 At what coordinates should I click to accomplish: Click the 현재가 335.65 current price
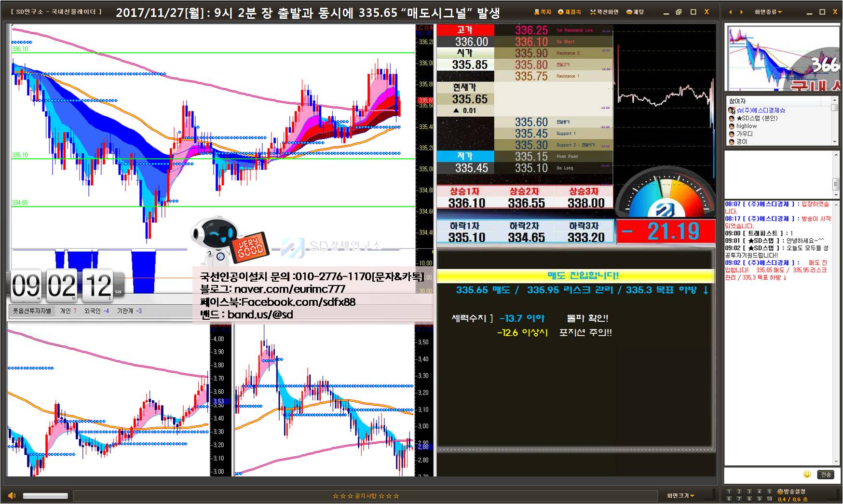(x=470, y=99)
